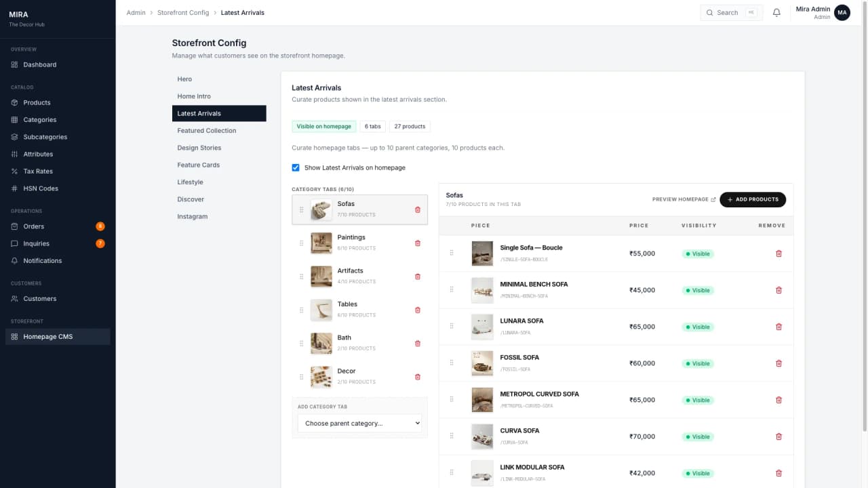Open Subcategories in the sidebar
Image resolution: width=868 pixels, height=488 pixels.
pyautogui.click(x=58, y=137)
